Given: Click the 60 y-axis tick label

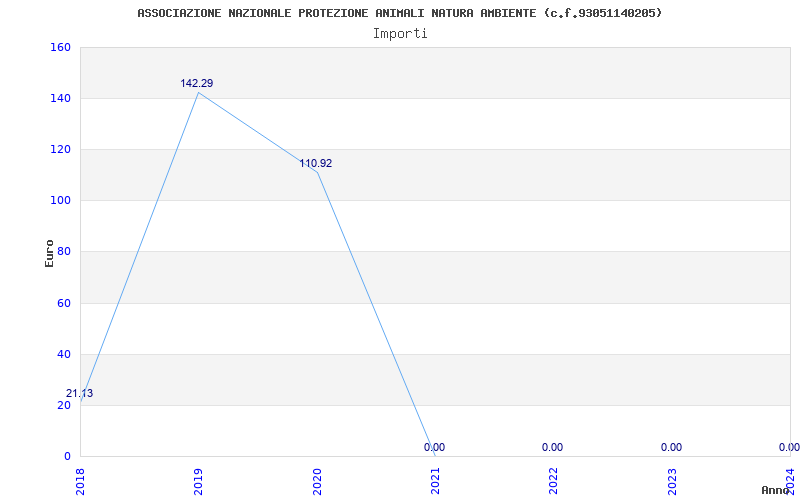Looking at the screenshot, I should pyautogui.click(x=64, y=303).
